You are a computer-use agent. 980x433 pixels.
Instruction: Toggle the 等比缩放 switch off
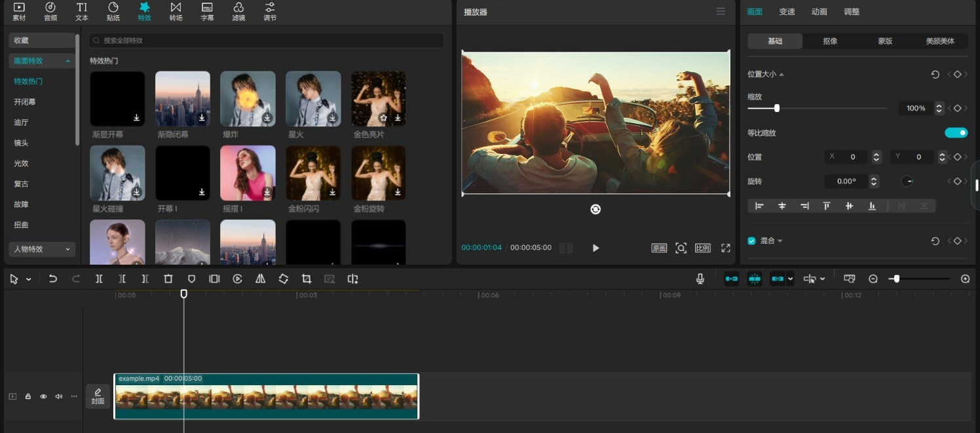[956, 133]
